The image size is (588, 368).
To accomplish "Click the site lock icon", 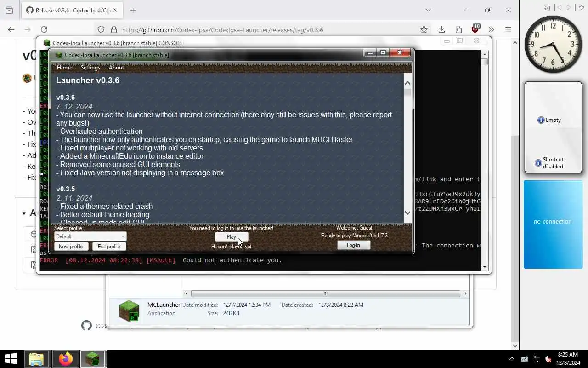I will pos(114,29).
